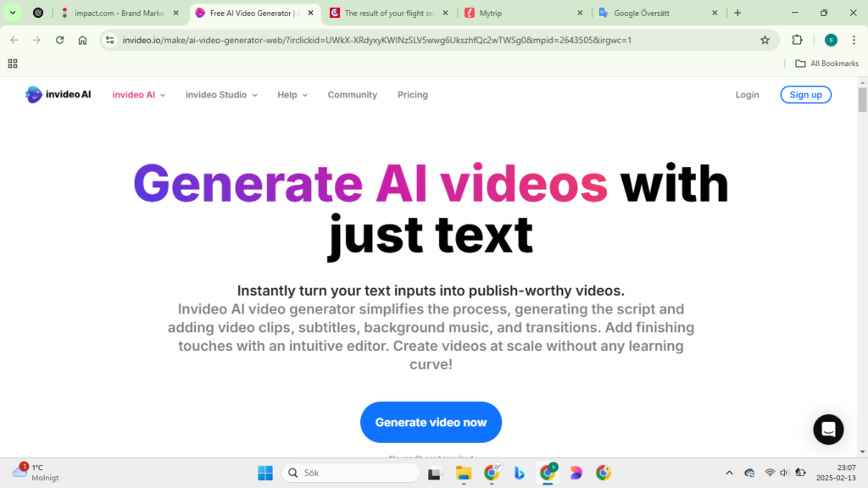Switch to the Mytrip tab
This screenshot has width=868, height=488.
pos(524,13)
